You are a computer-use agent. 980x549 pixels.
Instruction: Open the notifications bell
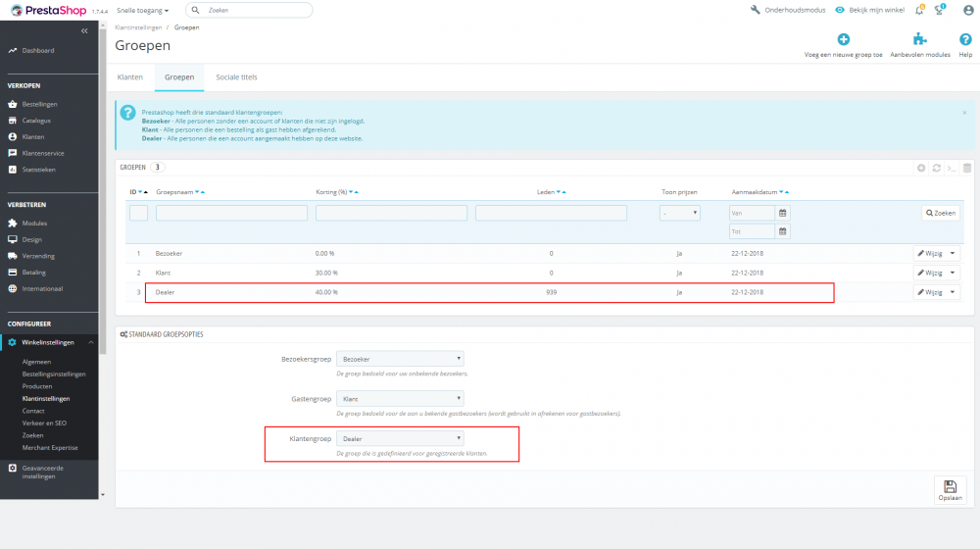pos(919,10)
